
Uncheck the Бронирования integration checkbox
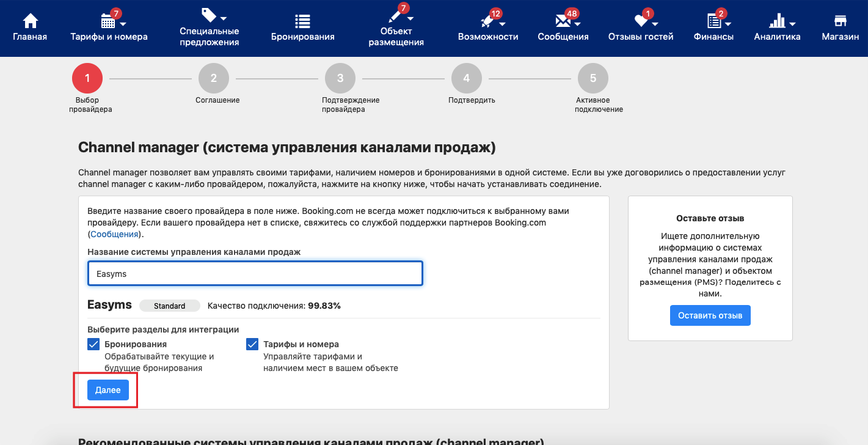point(93,344)
